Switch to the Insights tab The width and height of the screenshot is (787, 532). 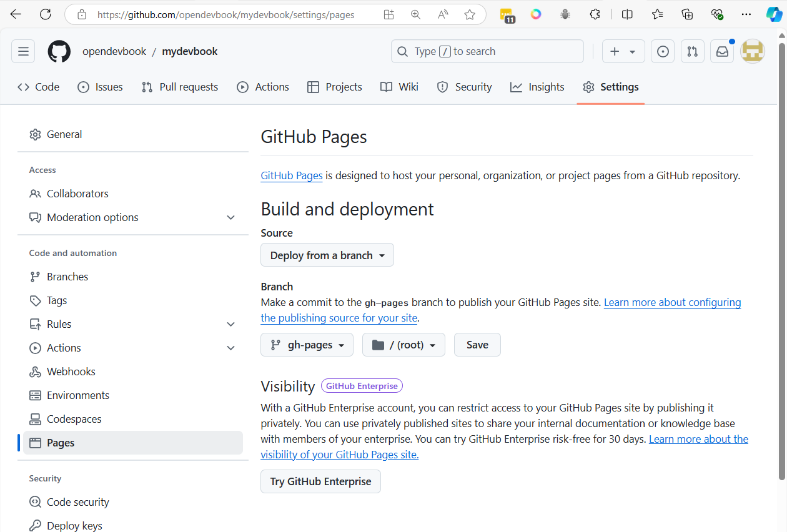[x=537, y=87]
